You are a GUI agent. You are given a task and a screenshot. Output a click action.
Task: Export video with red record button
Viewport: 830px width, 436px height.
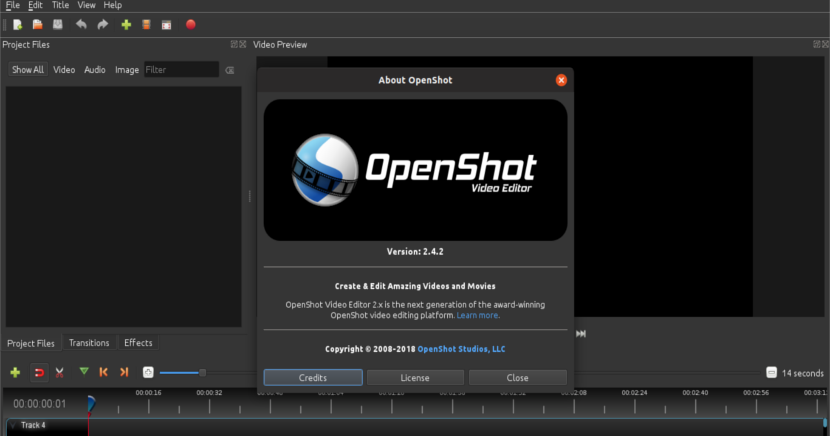tap(191, 25)
